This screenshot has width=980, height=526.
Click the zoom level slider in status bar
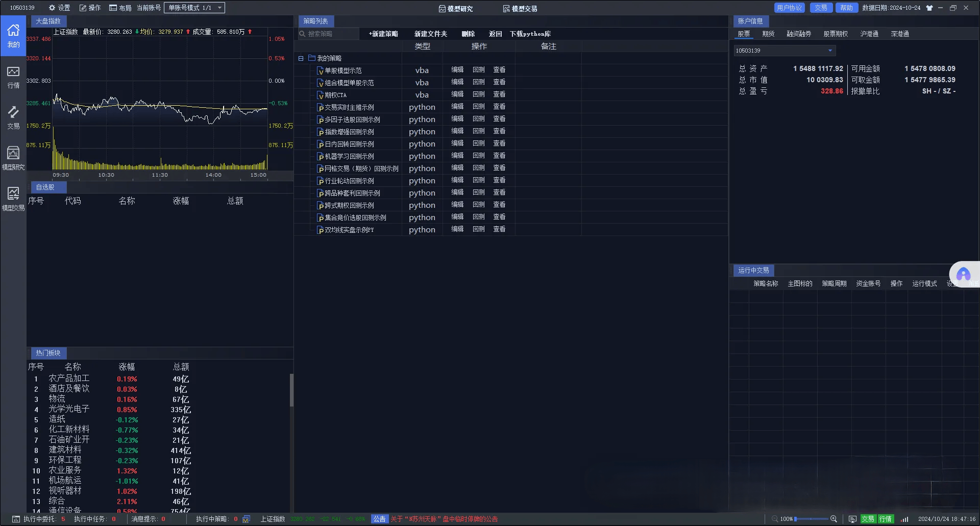pyautogui.click(x=812, y=519)
